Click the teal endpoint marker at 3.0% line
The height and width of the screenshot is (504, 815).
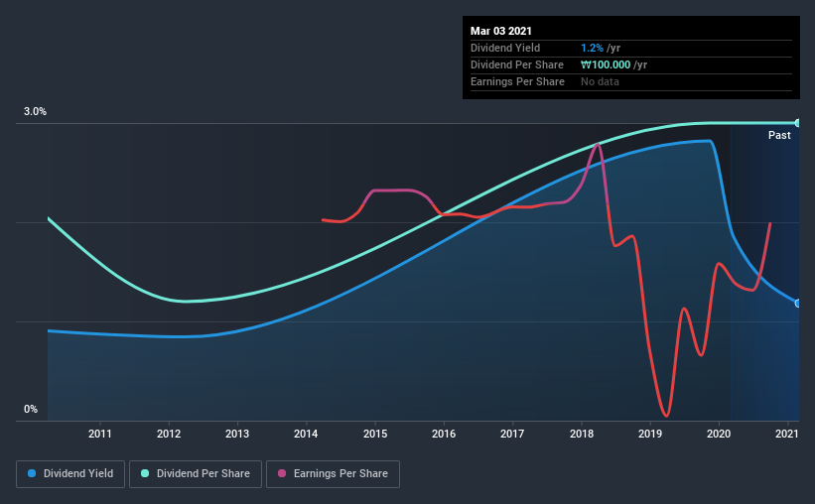point(797,123)
